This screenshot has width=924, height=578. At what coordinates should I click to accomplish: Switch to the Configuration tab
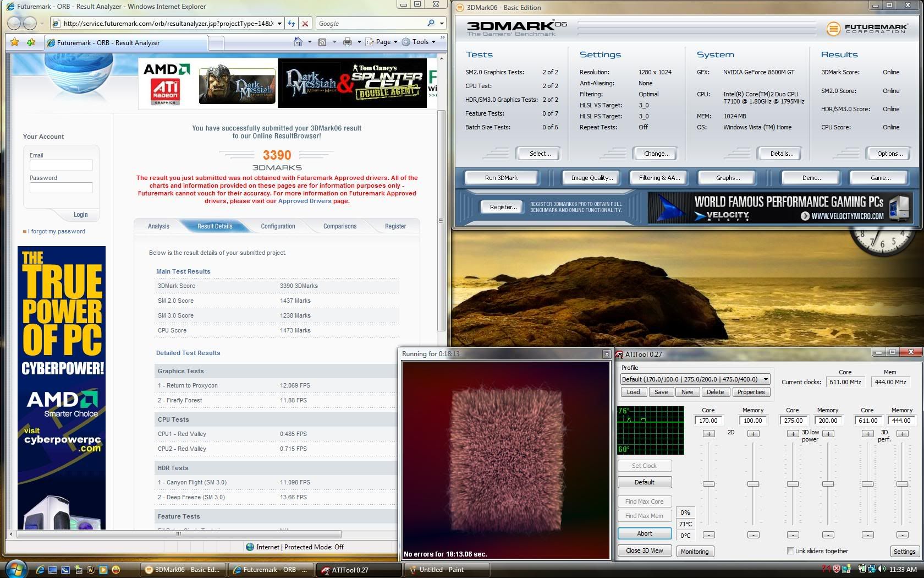point(278,226)
